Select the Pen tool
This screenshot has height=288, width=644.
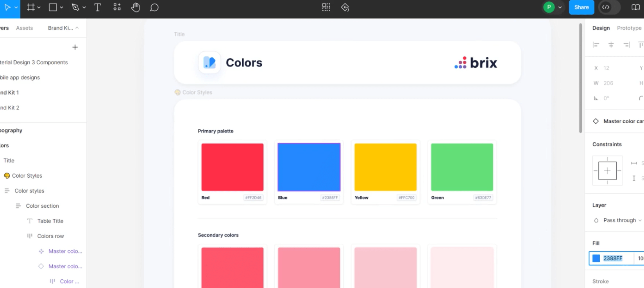tap(75, 7)
